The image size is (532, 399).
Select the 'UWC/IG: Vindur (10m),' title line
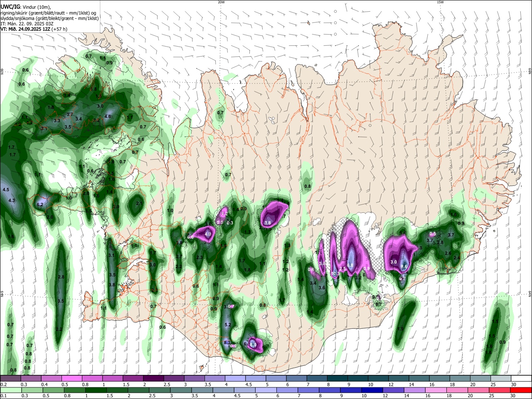pyautogui.click(x=25, y=7)
